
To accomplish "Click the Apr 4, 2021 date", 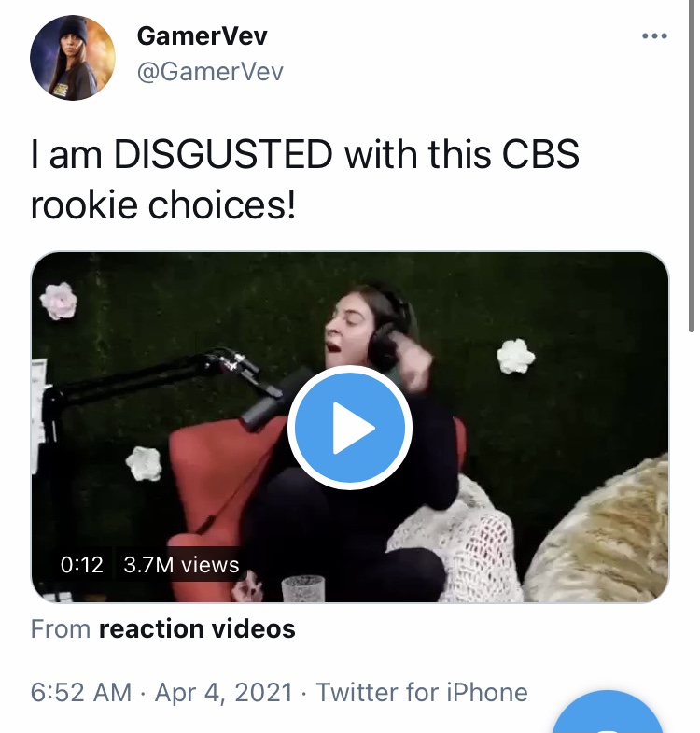I will point(224,692).
